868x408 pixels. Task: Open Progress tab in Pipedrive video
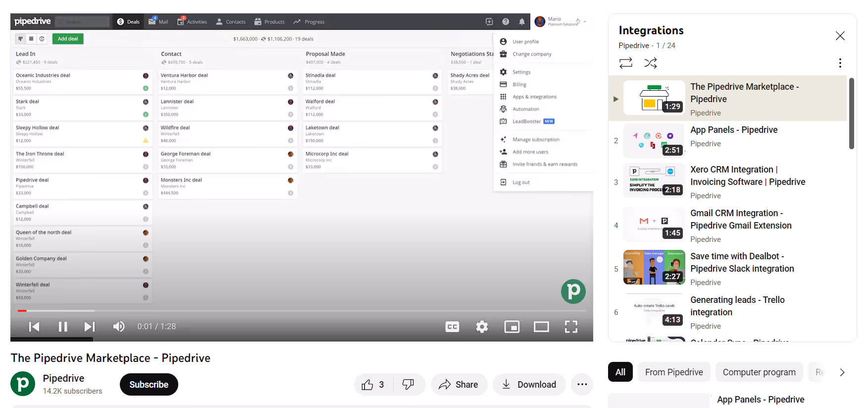coord(309,22)
